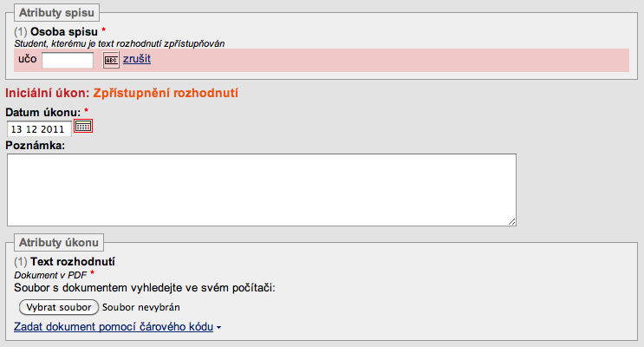The image size is (644, 347).
Task: Focus the učo input field
Action: pos(68,60)
